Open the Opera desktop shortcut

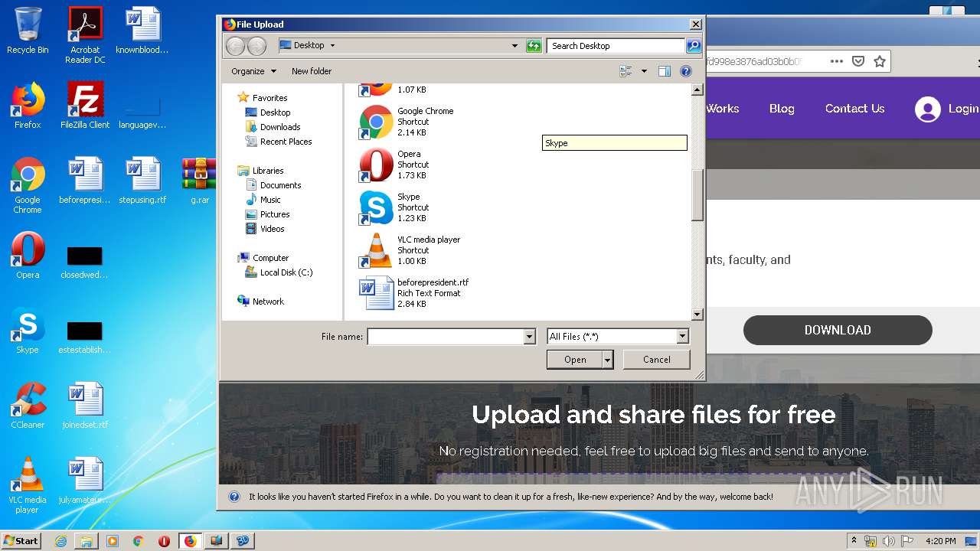click(x=28, y=256)
